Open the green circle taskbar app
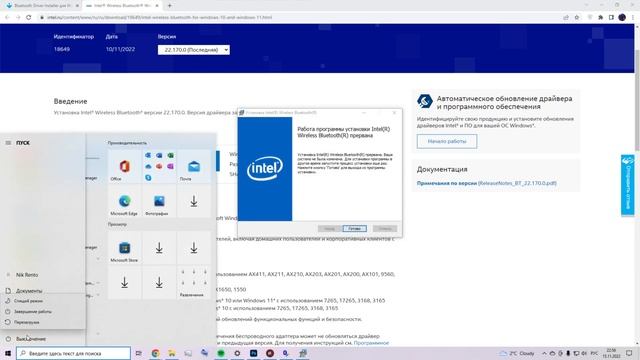This screenshot has width=640, height=360. tap(221, 353)
